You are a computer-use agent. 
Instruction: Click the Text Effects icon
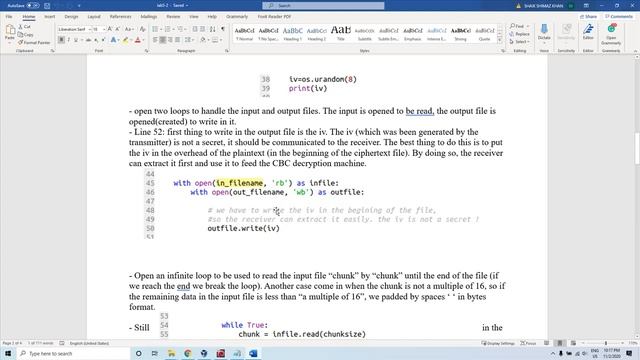click(x=113, y=40)
